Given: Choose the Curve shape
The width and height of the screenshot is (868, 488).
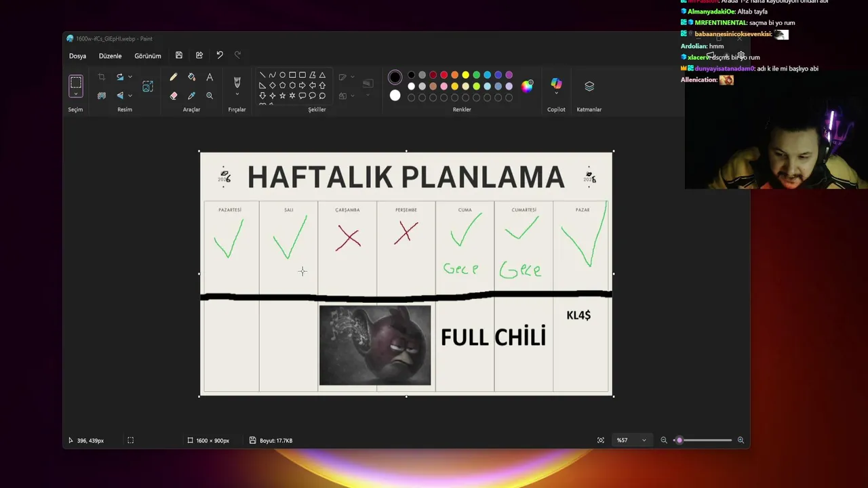Looking at the screenshot, I should [273, 75].
